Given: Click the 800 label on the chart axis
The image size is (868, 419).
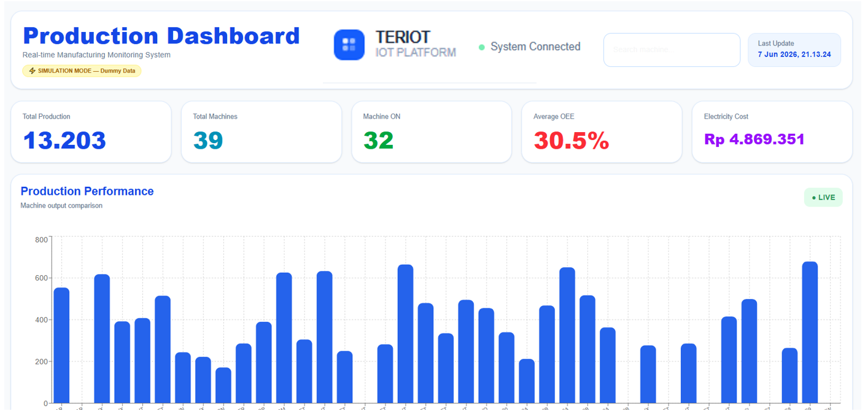Looking at the screenshot, I should pos(41,240).
